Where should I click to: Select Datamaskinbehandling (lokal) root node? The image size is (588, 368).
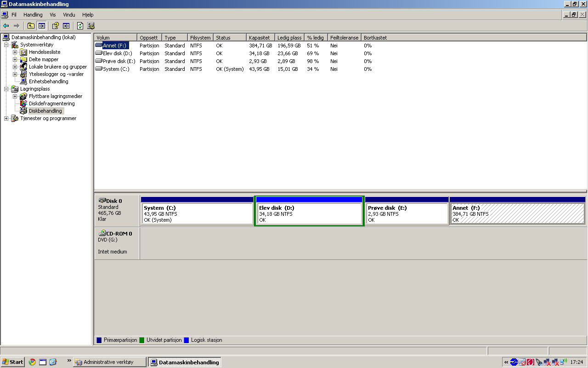tap(43, 37)
